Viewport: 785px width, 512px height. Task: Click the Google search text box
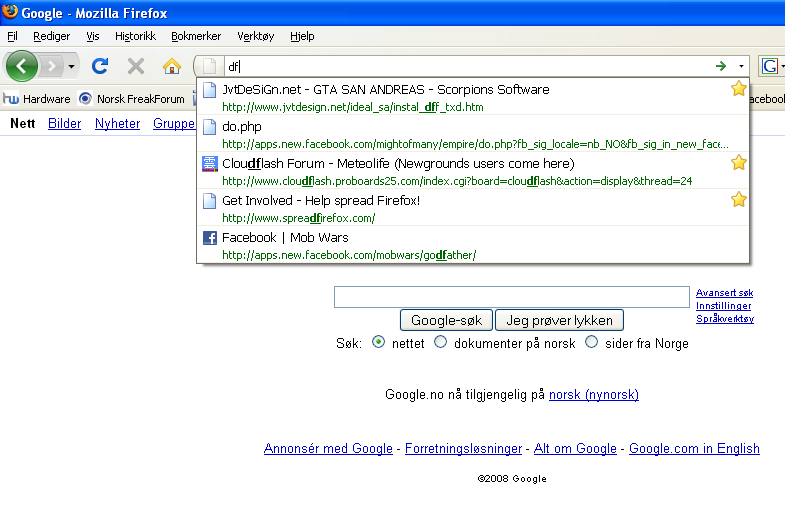click(512, 297)
